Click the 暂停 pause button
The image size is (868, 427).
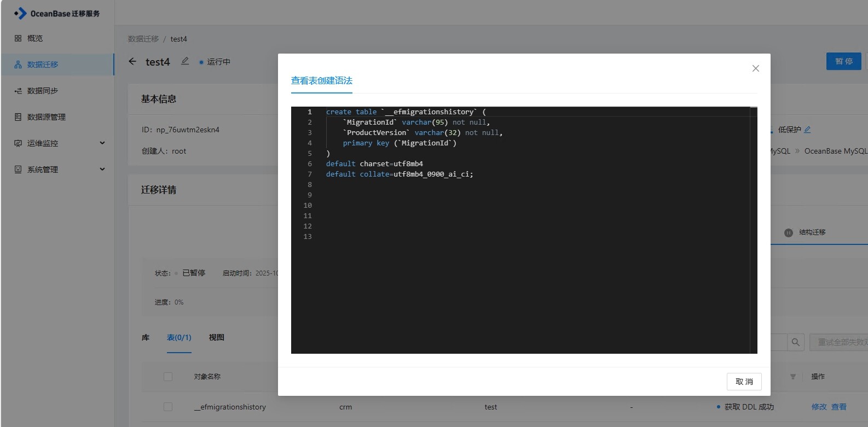[x=843, y=61]
